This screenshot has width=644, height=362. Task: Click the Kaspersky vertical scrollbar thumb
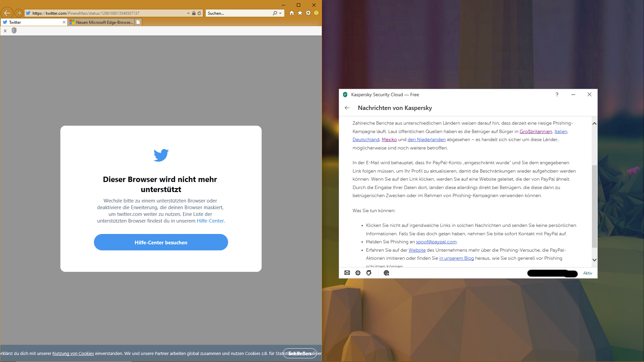[x=594, y=206]
